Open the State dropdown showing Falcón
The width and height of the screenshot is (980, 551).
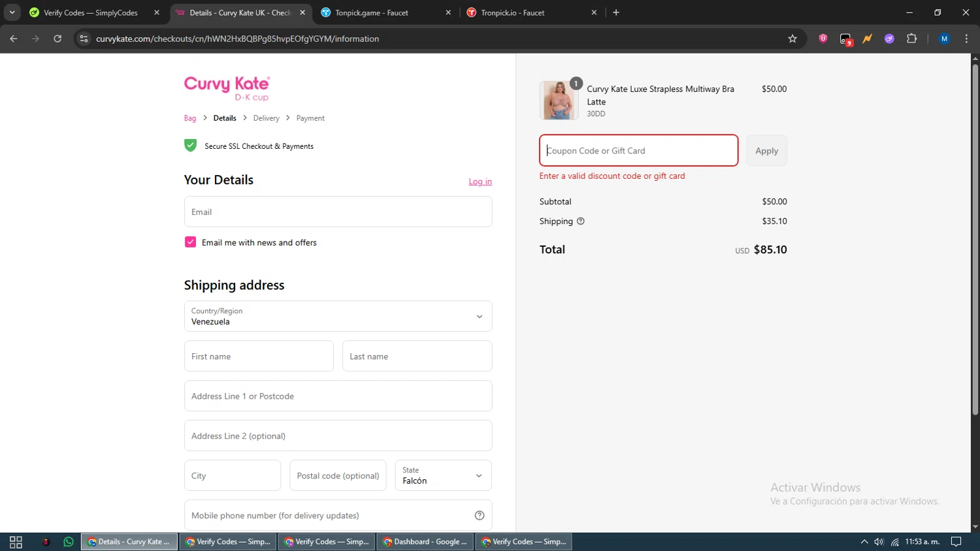443,475
